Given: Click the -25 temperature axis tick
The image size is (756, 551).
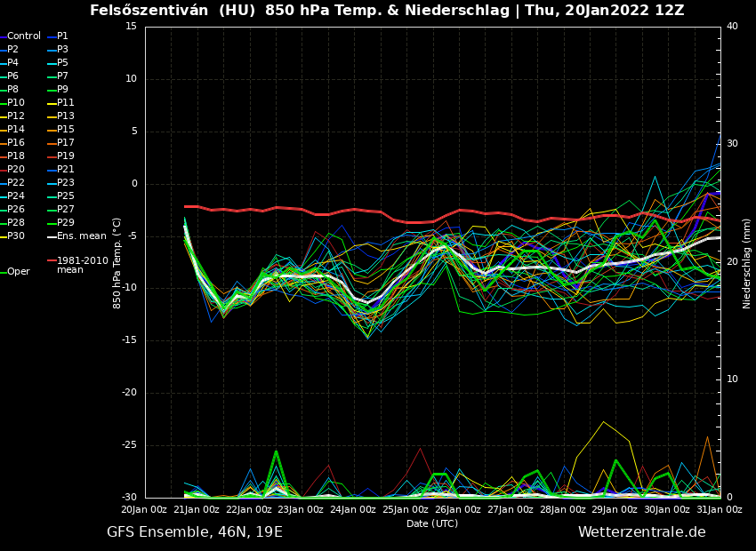Looking at the screenshot, I should [x=130, y=445].
